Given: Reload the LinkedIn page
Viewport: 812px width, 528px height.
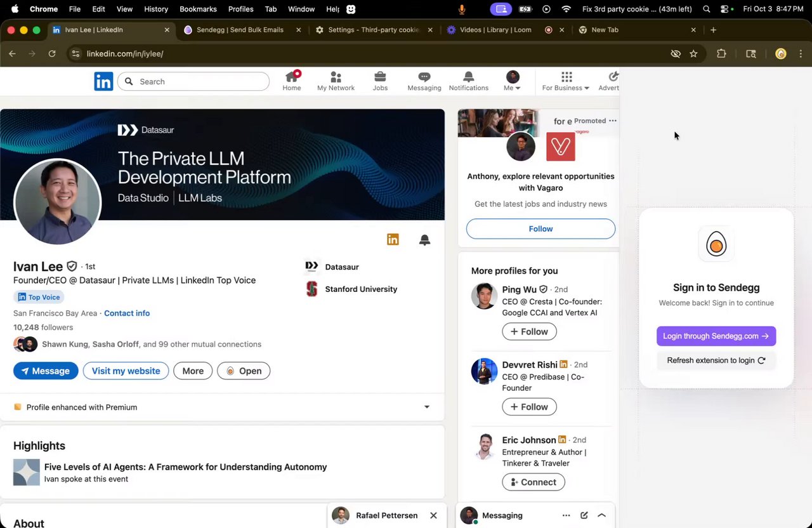Looking at the screenshot, I should 52,54.
